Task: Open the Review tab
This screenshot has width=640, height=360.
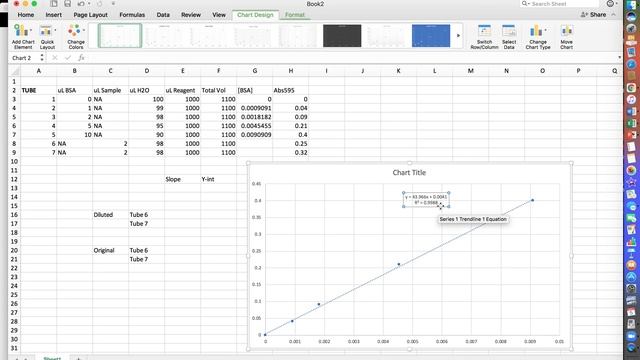Action: point(191,15)
